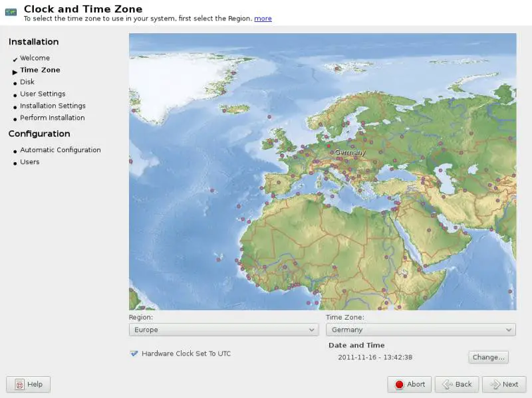
Task: Click the Germany label on the map
Action: coord(350,153)
